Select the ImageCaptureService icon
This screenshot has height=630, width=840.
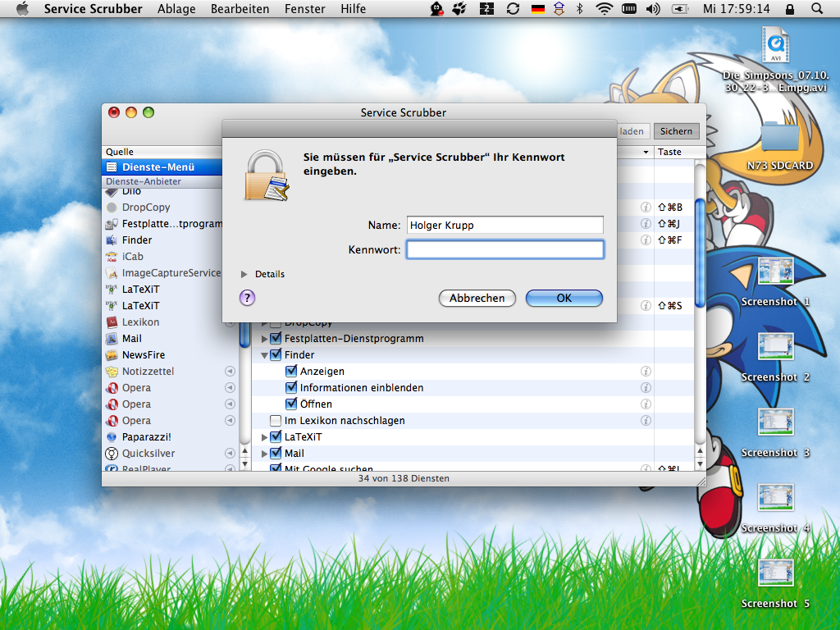[112, 273]
